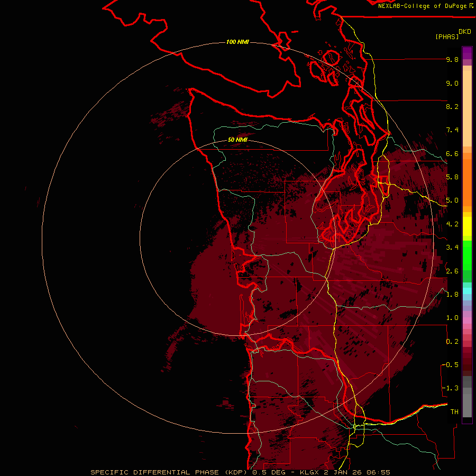Select the 5.8 value on the scale
Screen dimensions: 476x476
452,177
